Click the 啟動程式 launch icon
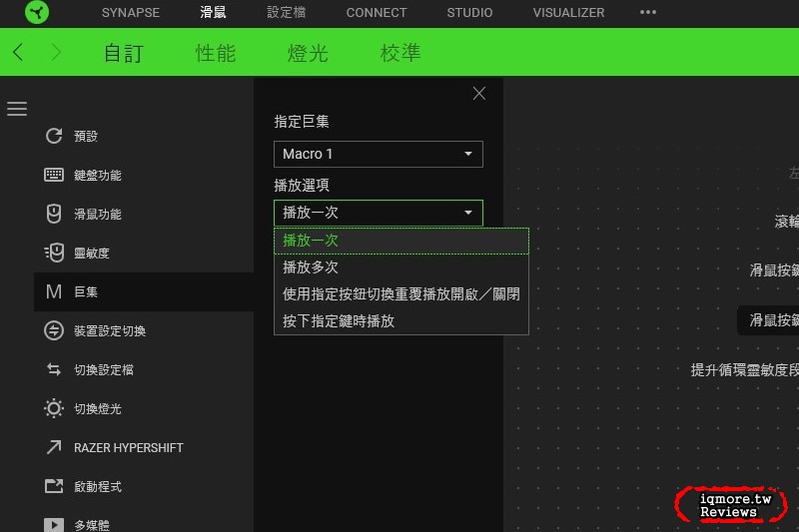 tap(54, 486)
